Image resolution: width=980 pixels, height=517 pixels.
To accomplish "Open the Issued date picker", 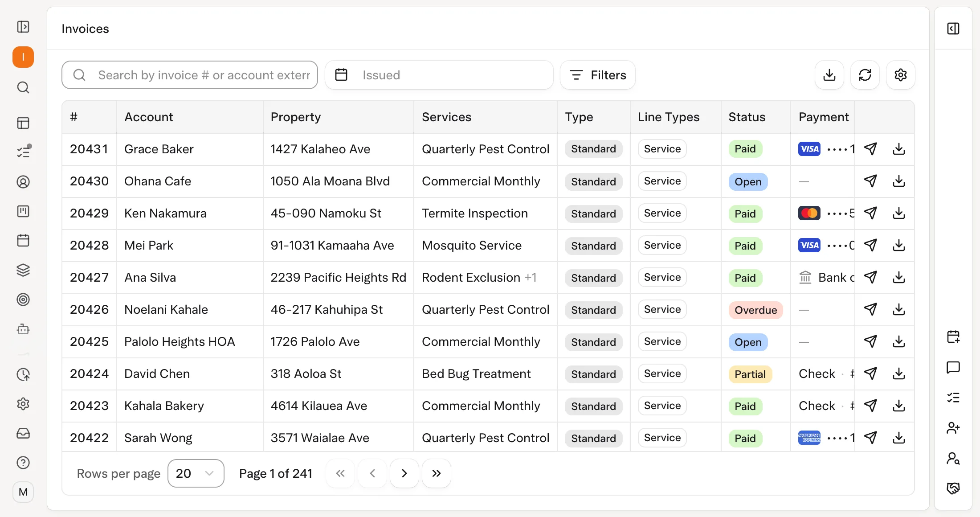I will (439, 75).
